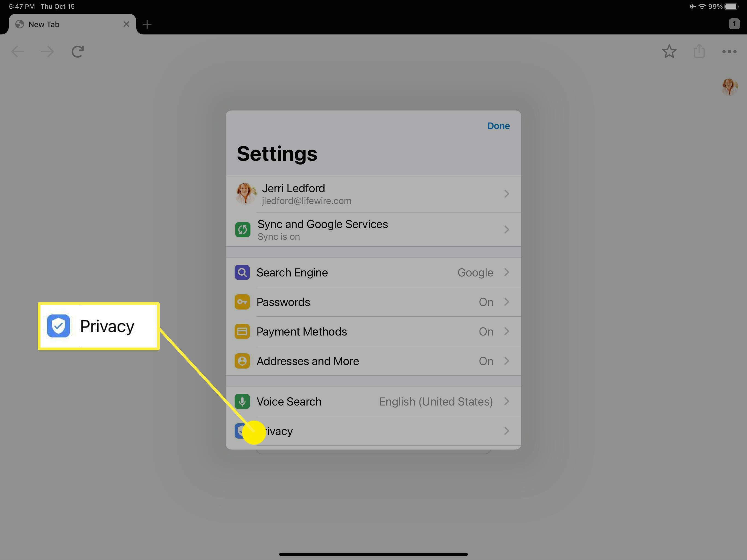The height and width of the screenshot is (560, 747).
Task: Tap the airplane mode status icon
Action: coord(692,6)
